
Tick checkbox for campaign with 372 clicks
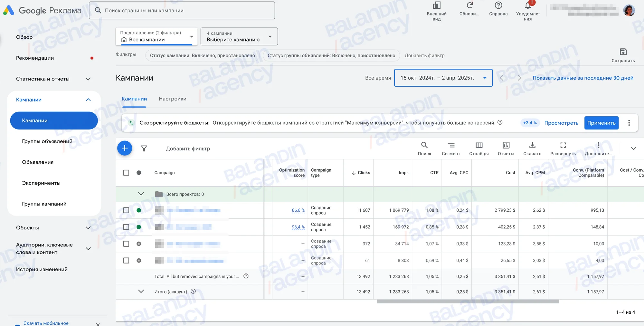[x=126, y=244]
